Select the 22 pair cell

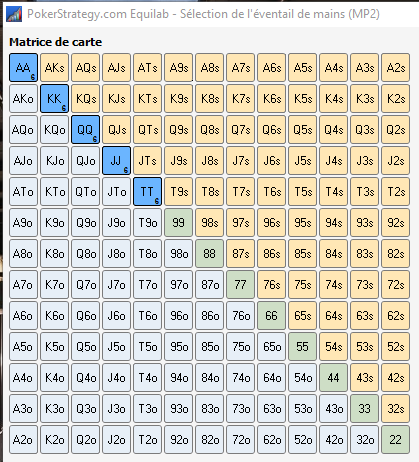pyautogui.click(x=395, y=440)
